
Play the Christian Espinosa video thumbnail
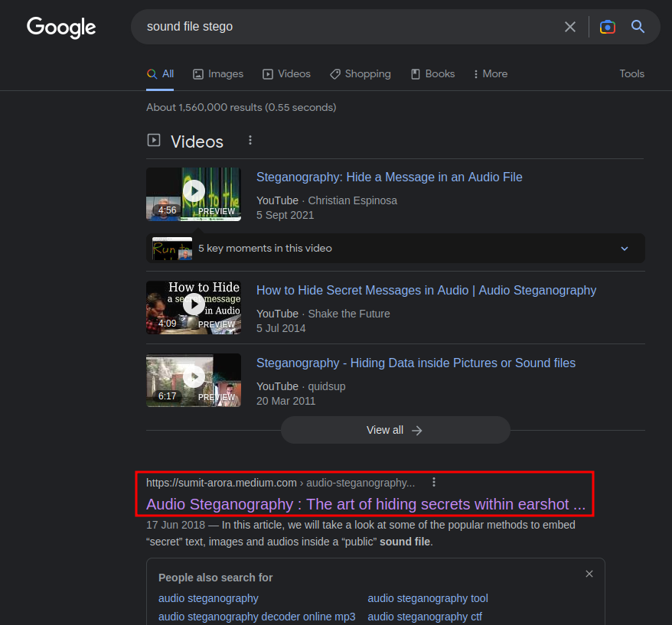tap(194, 194)
